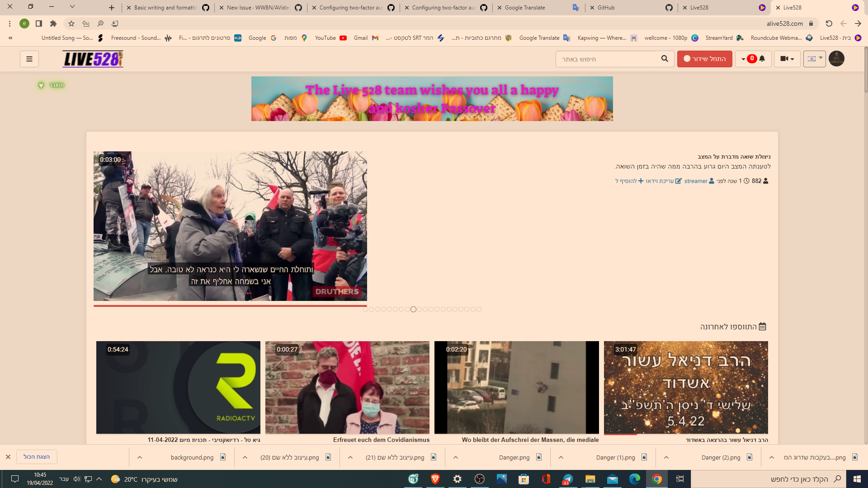Open the RADIOACTV video thumbnail

click(178, 387)
